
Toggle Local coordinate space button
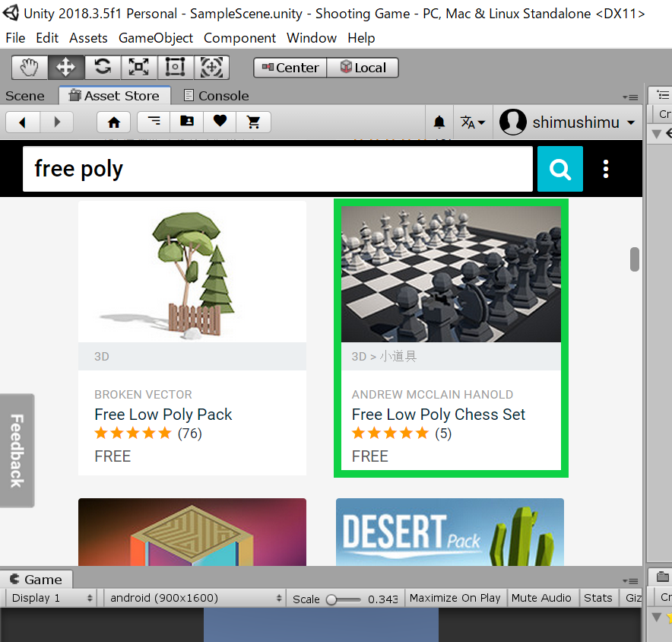click(363, 68)
